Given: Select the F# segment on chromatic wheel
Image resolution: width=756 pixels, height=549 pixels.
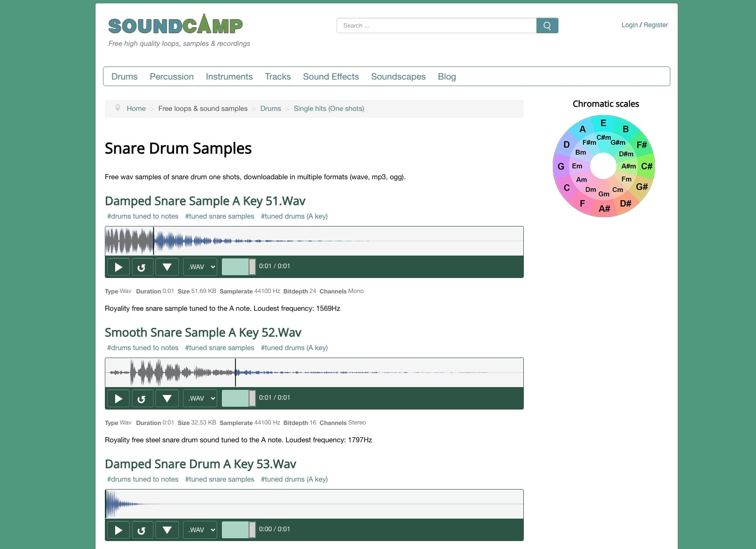Looking at the screenshot, I should point(642,145).
